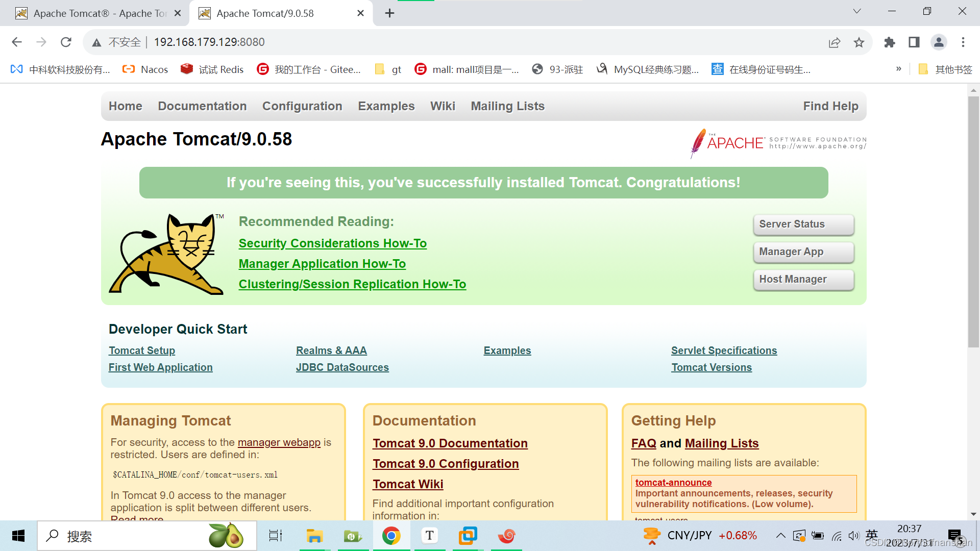Image resolution: width=980 pixels, height=551 pixels.
Task: Open the Realms & AAA link
Action: pyautogui.click(x=331, y=350)
